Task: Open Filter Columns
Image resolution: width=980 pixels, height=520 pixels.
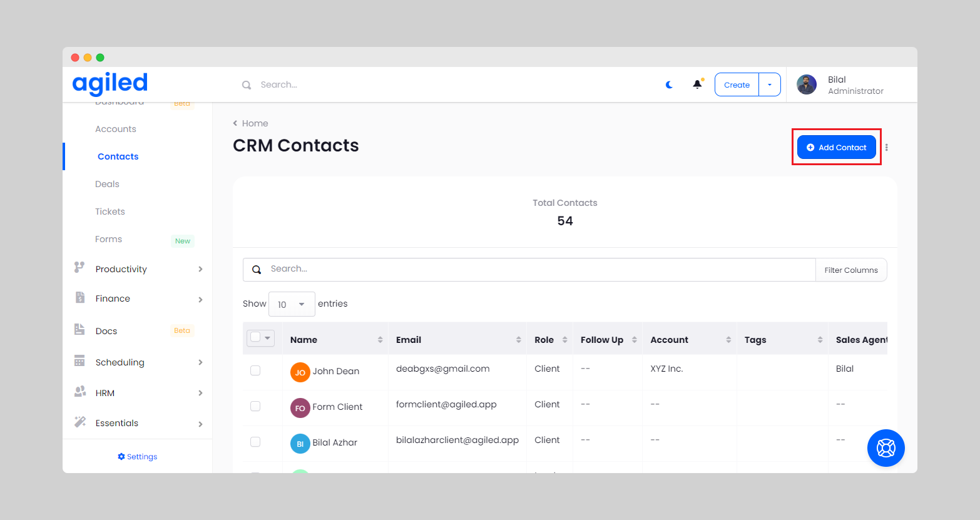Action: point(850,270)
